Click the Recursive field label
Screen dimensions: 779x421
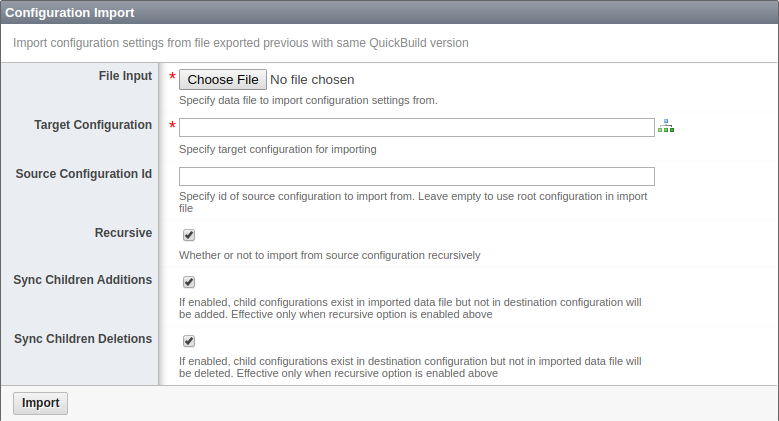[123, 233]
